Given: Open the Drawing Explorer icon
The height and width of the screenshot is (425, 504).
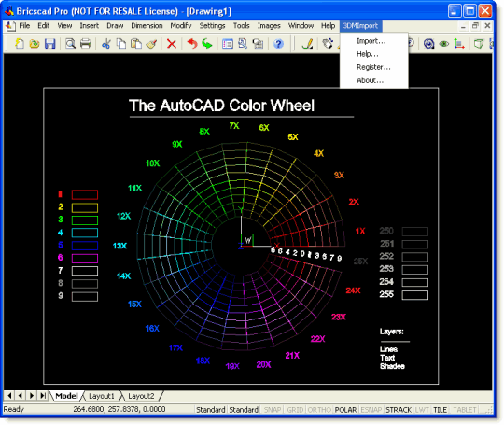Looking at the screenshot, I should click(x=243, y=43).
